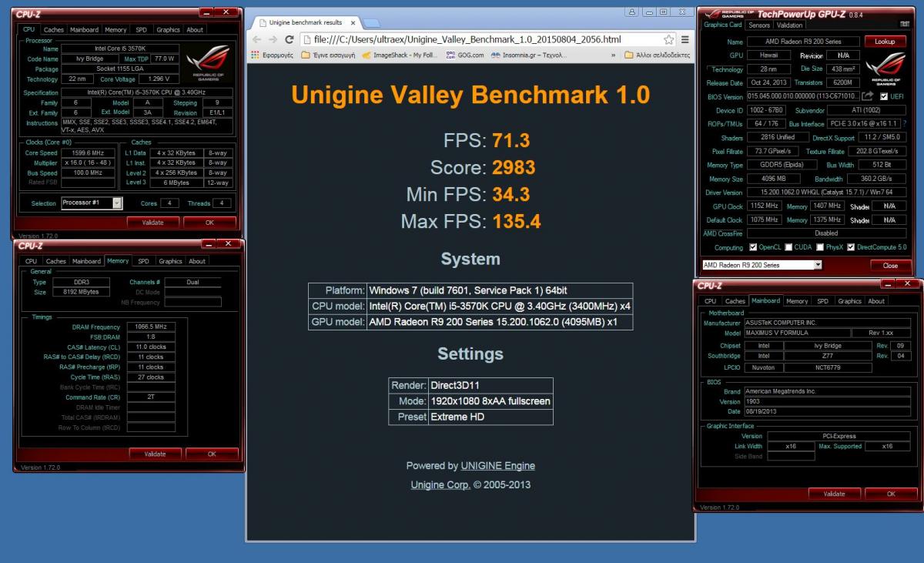Click the BIOS save icon in GPU-Z
This screenshot has width=924, height=563.
867,96
